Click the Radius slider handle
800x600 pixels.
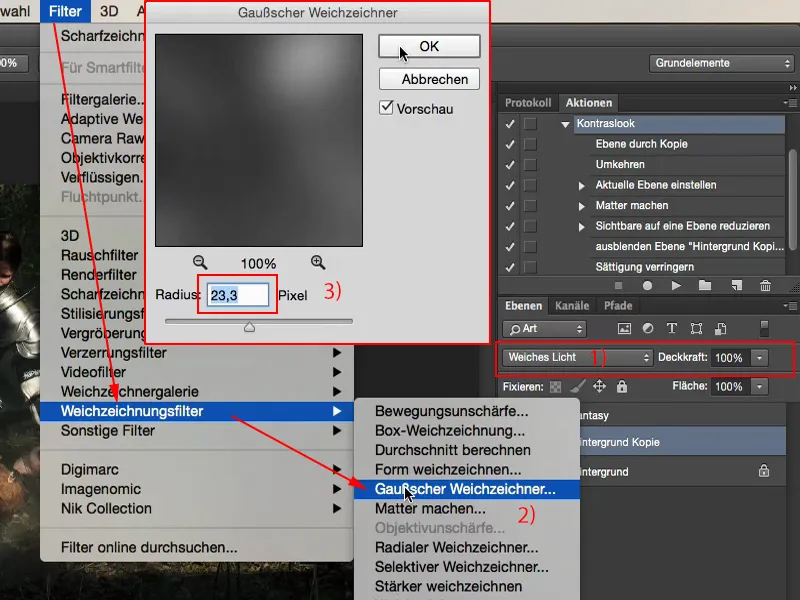pyautogui.click(x=249, y=327)
